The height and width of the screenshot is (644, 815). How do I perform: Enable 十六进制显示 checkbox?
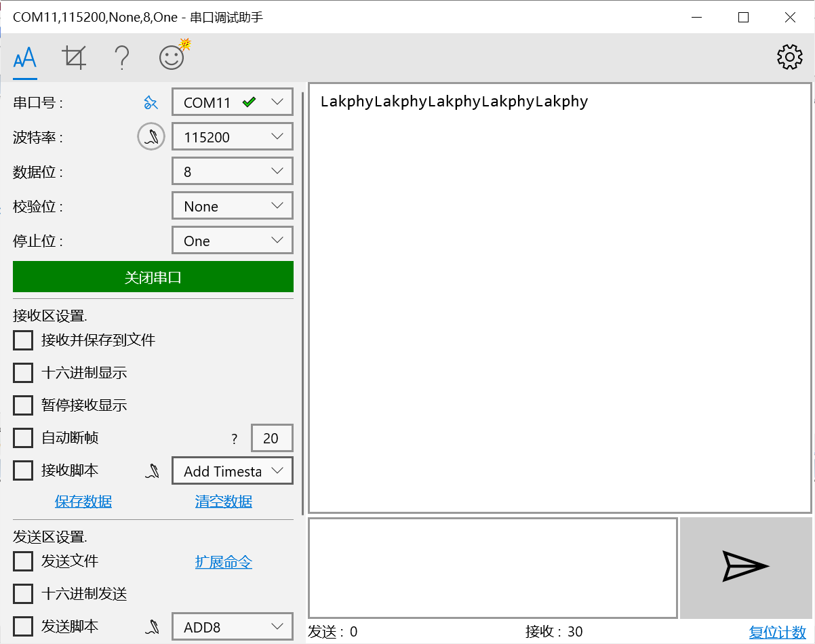coord(23,372)
